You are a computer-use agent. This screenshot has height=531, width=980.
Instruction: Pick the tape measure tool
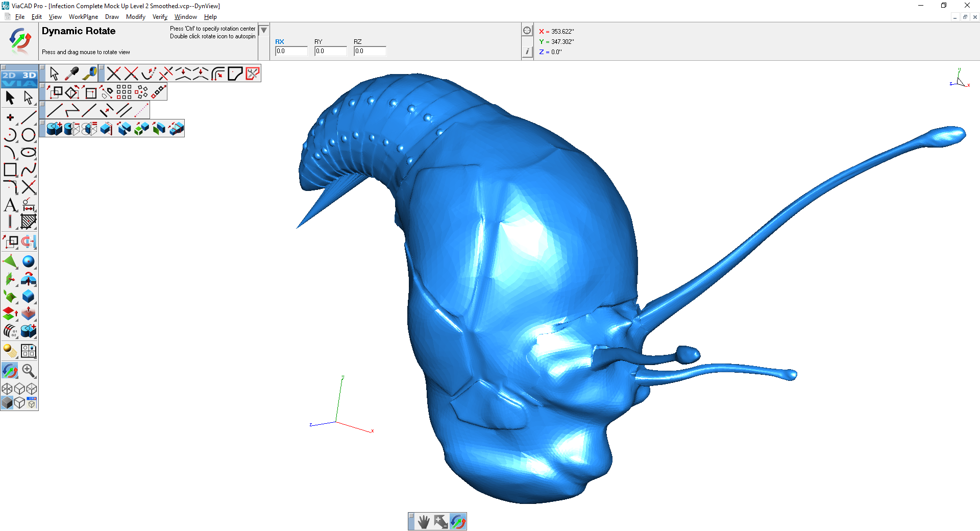tap(90, 74)
